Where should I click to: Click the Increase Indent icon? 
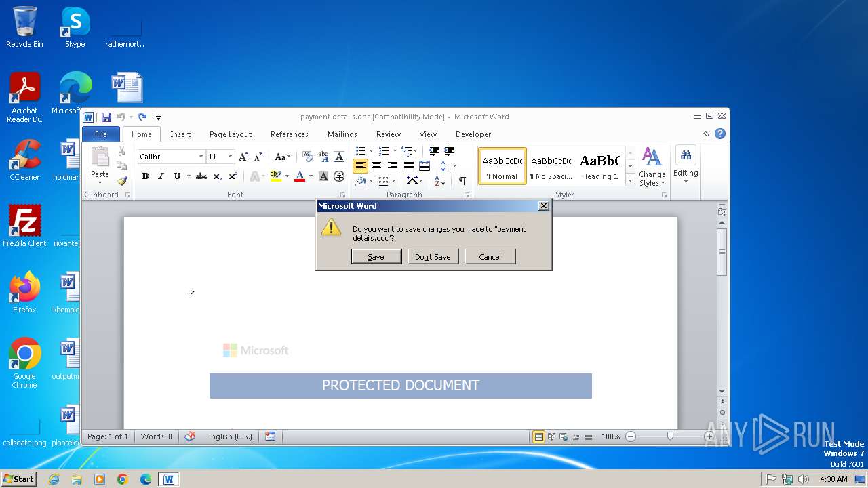(x=449, y=150)
